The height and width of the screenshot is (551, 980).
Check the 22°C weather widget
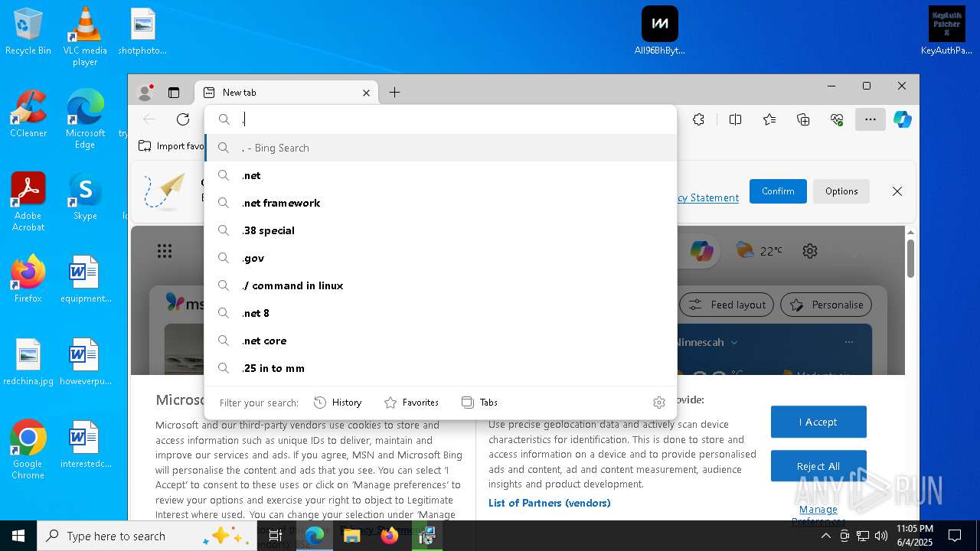(x=759, y=250)
